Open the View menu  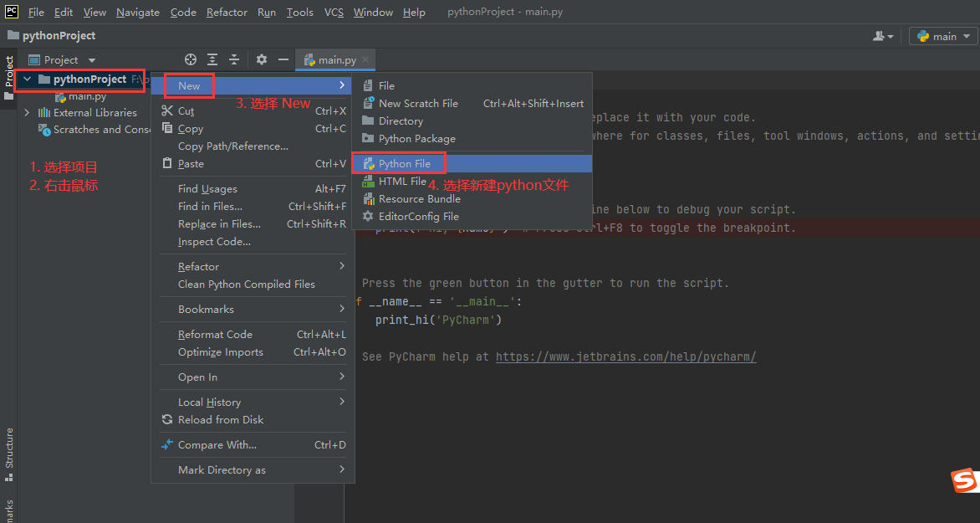[94, 13]
